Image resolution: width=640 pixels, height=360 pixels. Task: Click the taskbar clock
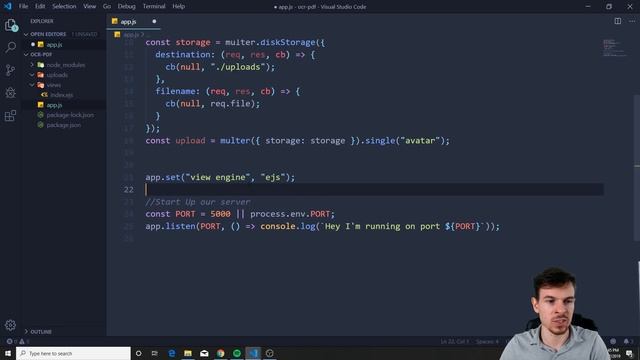[x=614, y=353]
